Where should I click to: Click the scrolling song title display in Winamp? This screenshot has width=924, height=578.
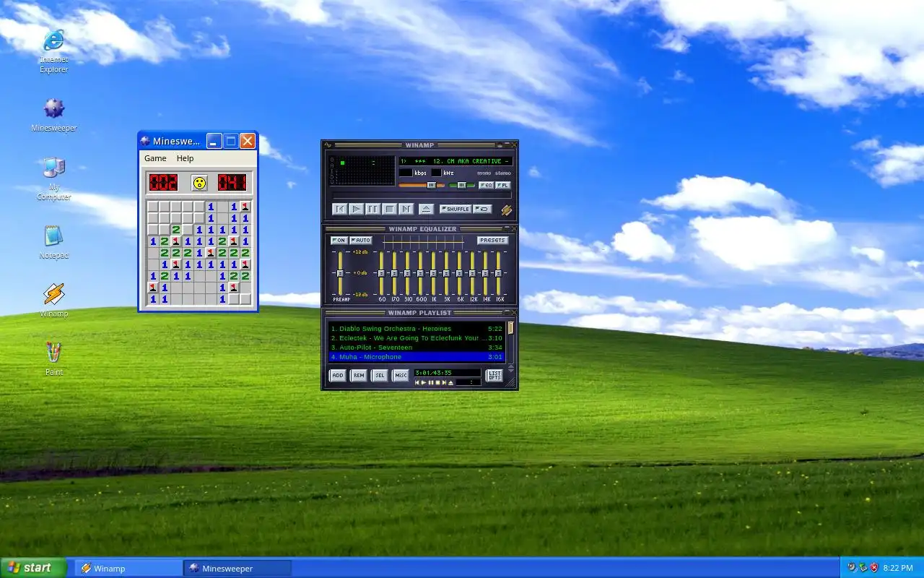(456, 161)
